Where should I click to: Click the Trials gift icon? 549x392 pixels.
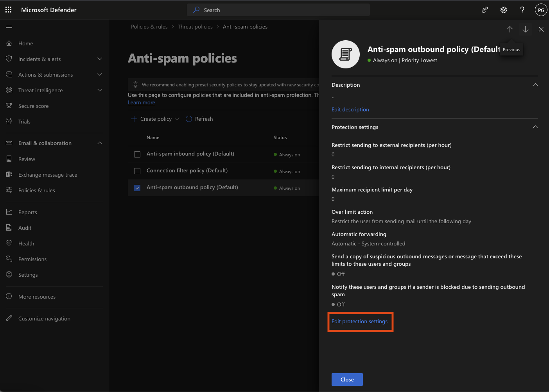(x=9, y=122)
